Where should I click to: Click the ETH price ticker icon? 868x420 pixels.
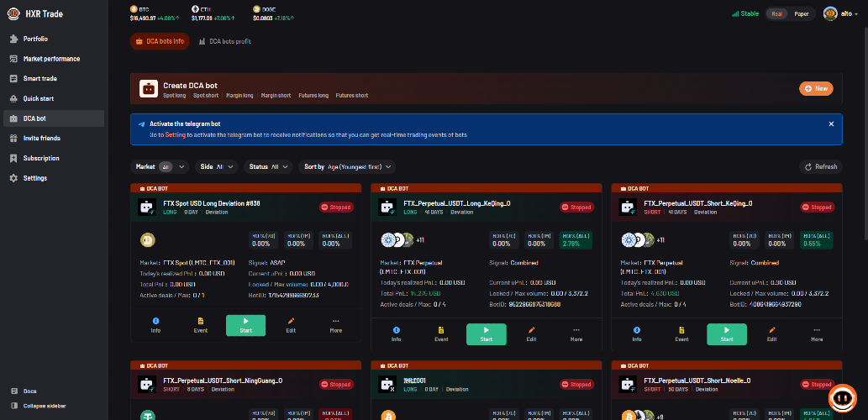point(195,9)
